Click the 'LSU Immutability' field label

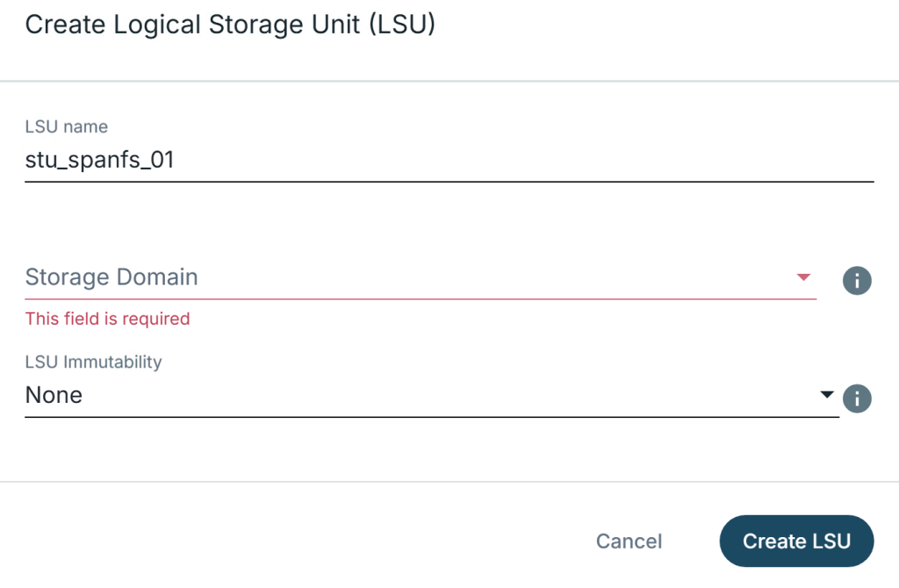pyautogui.click(x=94, y=362)
